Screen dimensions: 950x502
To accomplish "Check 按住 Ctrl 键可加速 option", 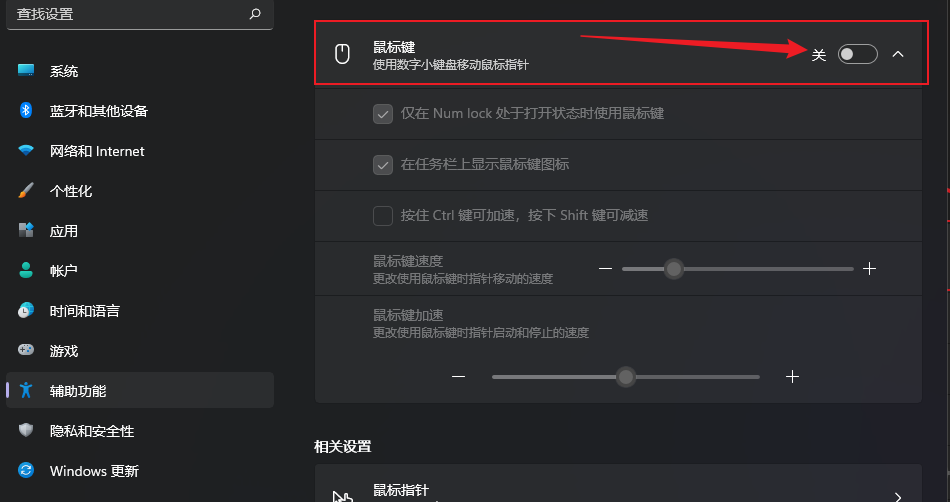I will click(383, 216).
